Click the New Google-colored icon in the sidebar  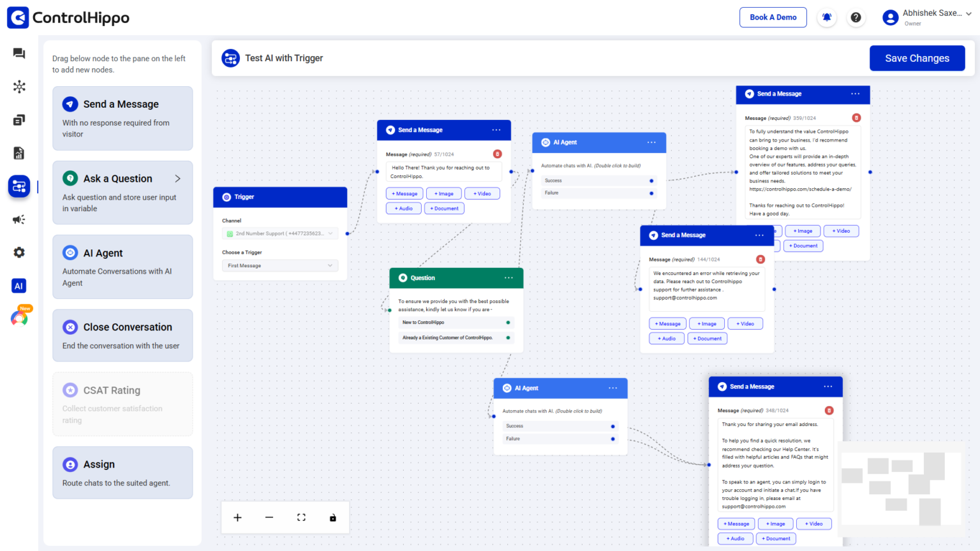(20, 317)
